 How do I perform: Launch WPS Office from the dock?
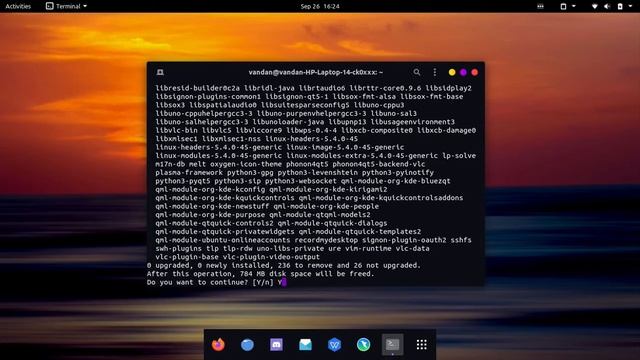click(334, 344)
